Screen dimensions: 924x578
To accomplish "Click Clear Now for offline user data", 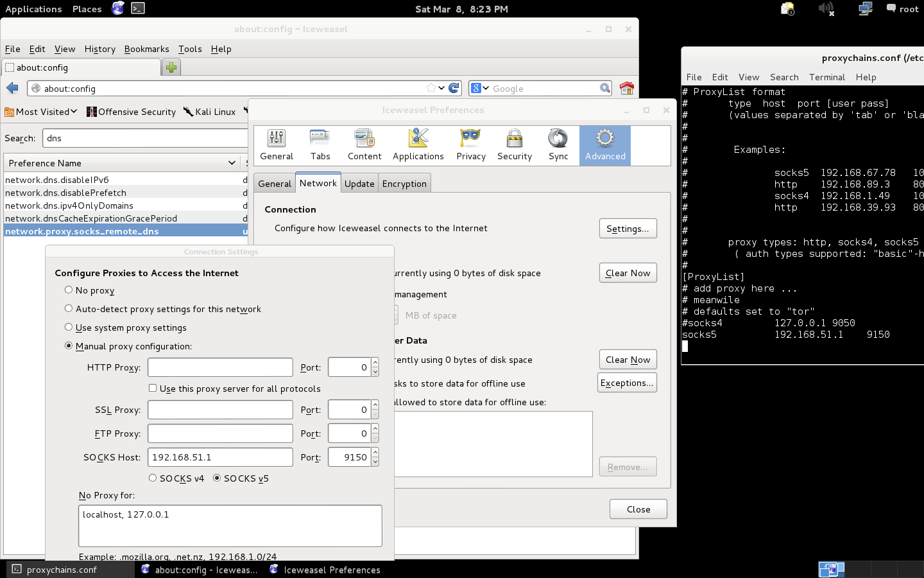I will [x=628, y=360].
